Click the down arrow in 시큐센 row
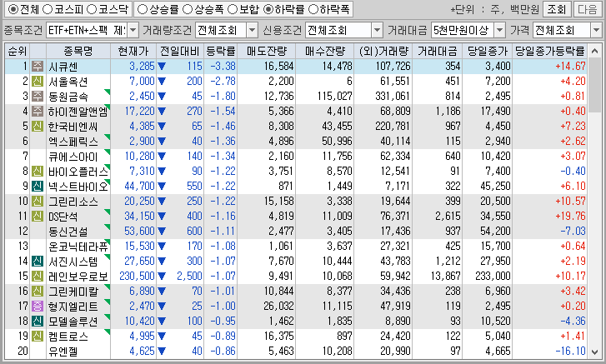The height and width of the screenshot is (364, 606). pos(162,67)
